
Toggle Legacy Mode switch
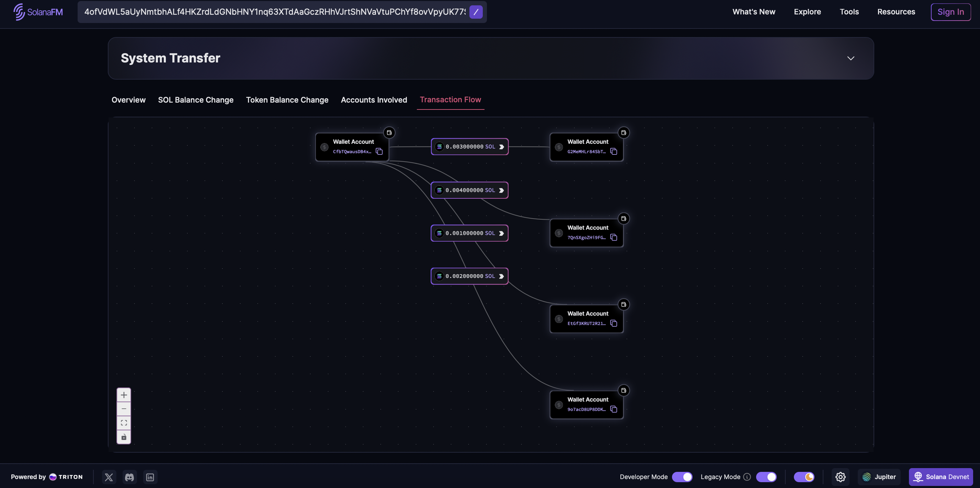pos(766,477)
